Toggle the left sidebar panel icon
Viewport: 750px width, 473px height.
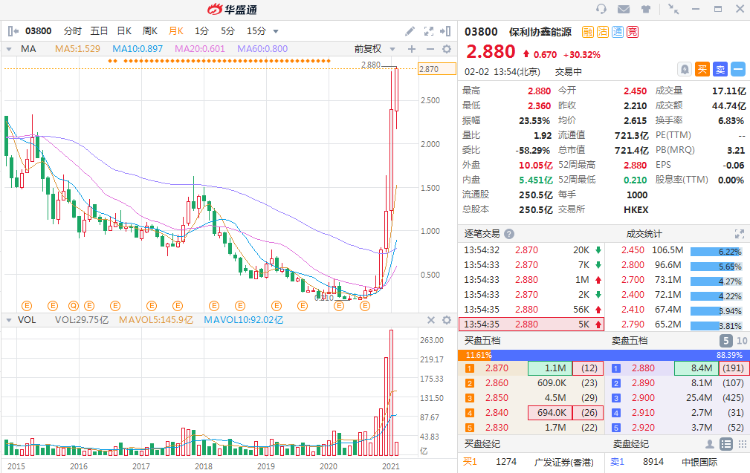click(13, 31)
